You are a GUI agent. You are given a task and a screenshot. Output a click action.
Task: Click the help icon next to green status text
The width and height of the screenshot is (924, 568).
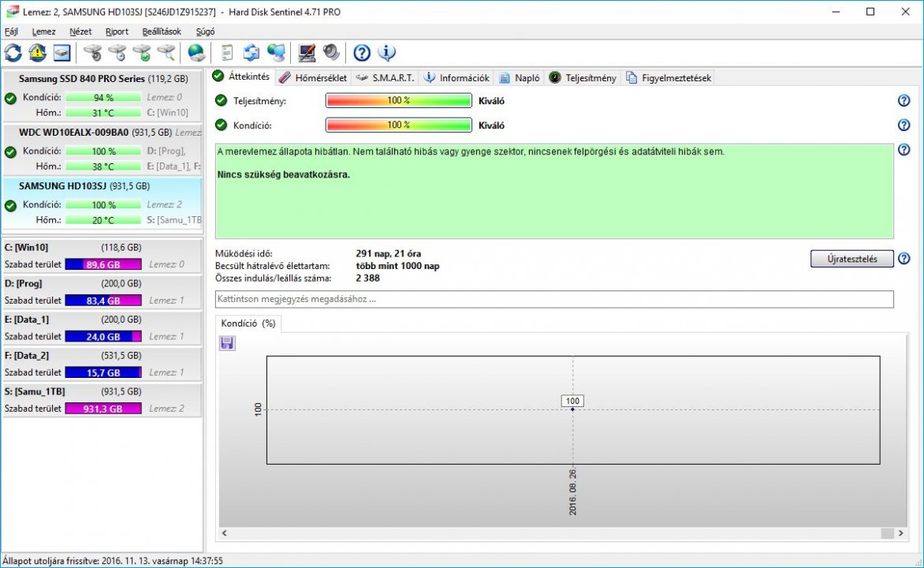tap(904, 150)
